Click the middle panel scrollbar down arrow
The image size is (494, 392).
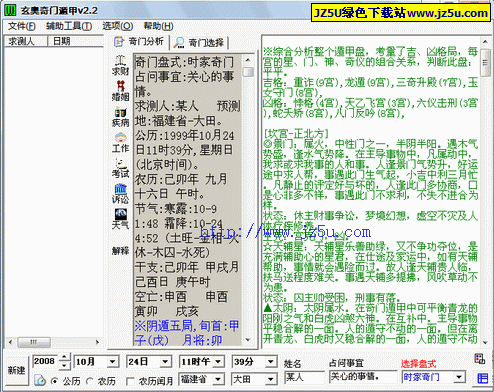point(248,340)
